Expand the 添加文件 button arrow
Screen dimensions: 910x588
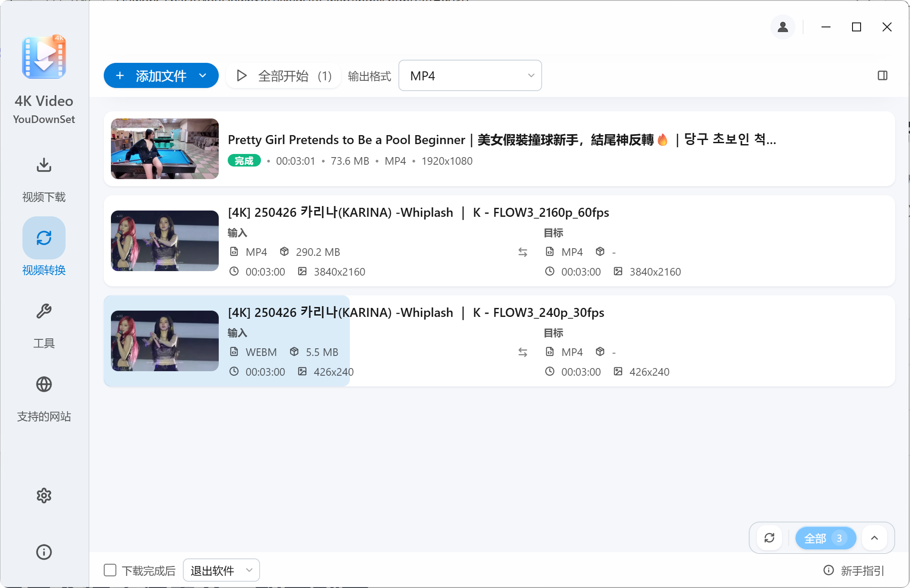[x=202, y=75]
